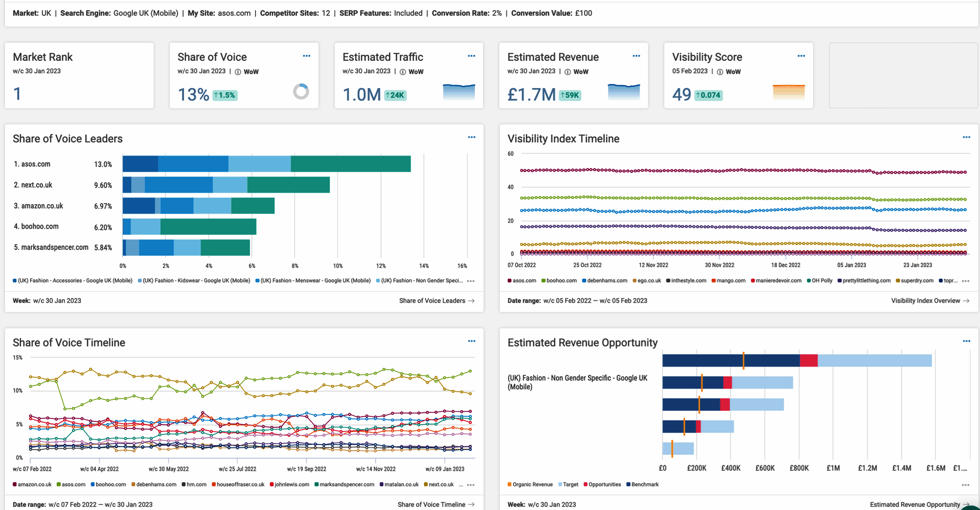
Task: Click the Accessories legend color swatch
Action: point(15,281)
